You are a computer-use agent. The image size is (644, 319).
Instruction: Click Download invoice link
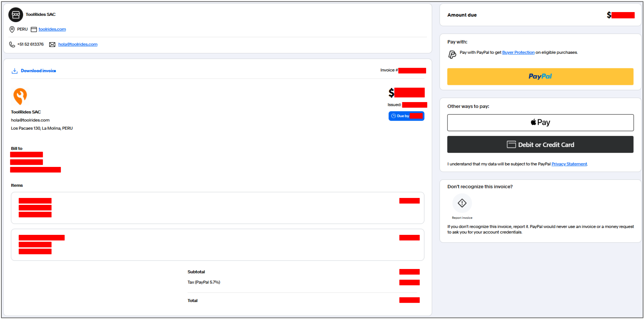(x=38, y=71)
